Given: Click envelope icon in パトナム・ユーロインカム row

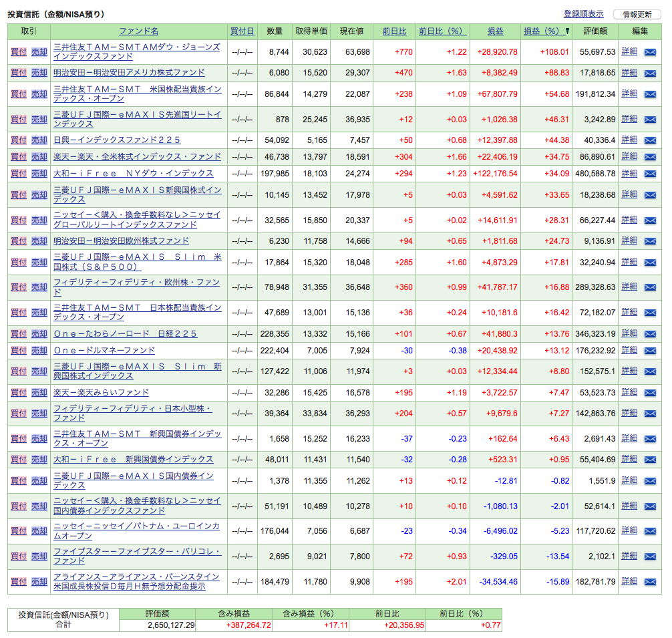Looking at the screenshot, I should [x=650, y=531].
